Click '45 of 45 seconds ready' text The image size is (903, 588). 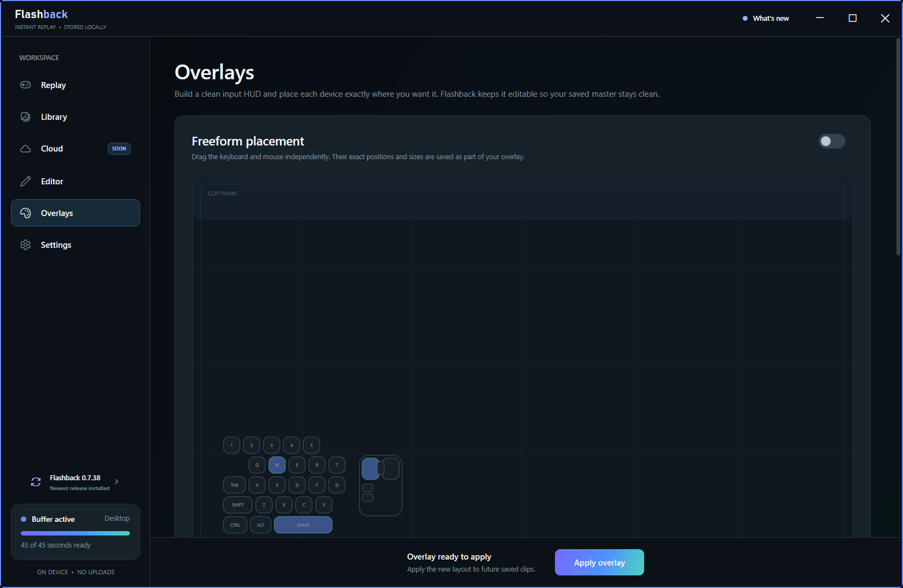click(x=56, y=545)
